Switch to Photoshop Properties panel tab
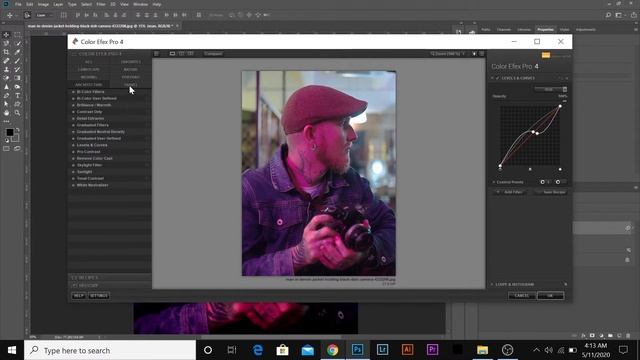640x360 pixels. click(545, 29)
